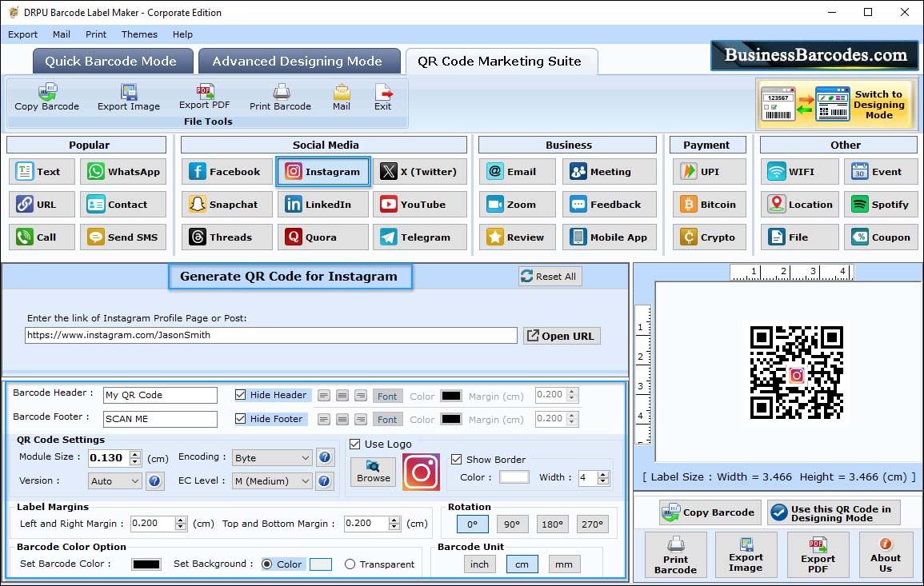
Task: Uncheck the Use Logo checkbox
Action: pyautogui.click(x=354, y=444)
